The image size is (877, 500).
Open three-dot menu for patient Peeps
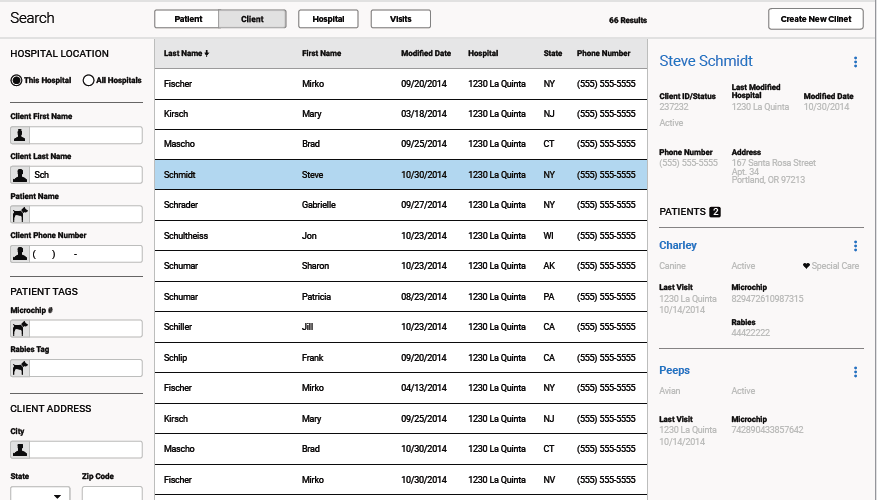tap(855, 372)
